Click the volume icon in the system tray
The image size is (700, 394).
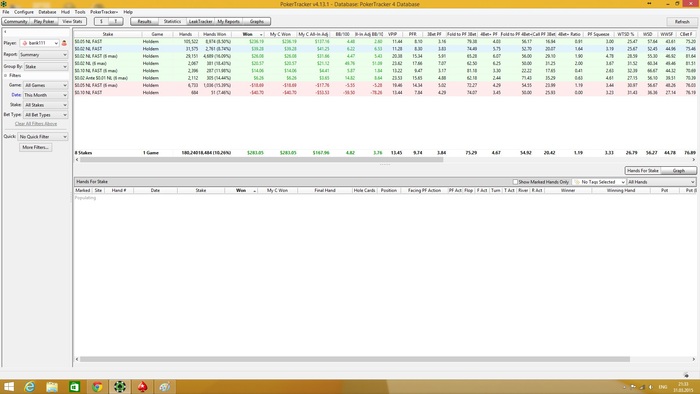pos(650,387)
